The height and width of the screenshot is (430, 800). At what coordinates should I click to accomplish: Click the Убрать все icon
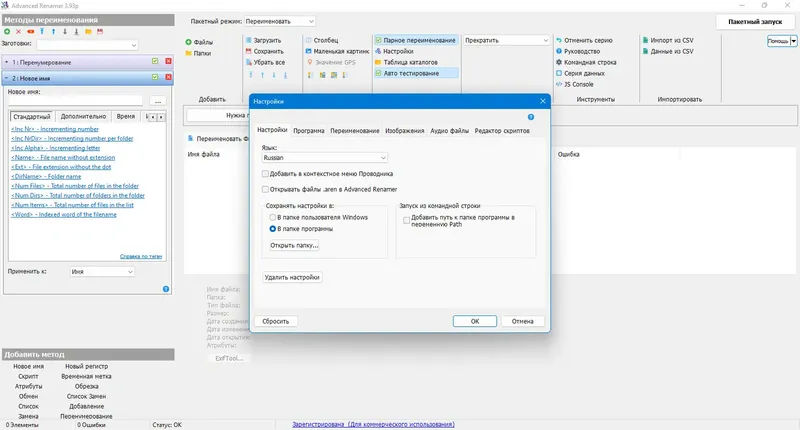249,62
